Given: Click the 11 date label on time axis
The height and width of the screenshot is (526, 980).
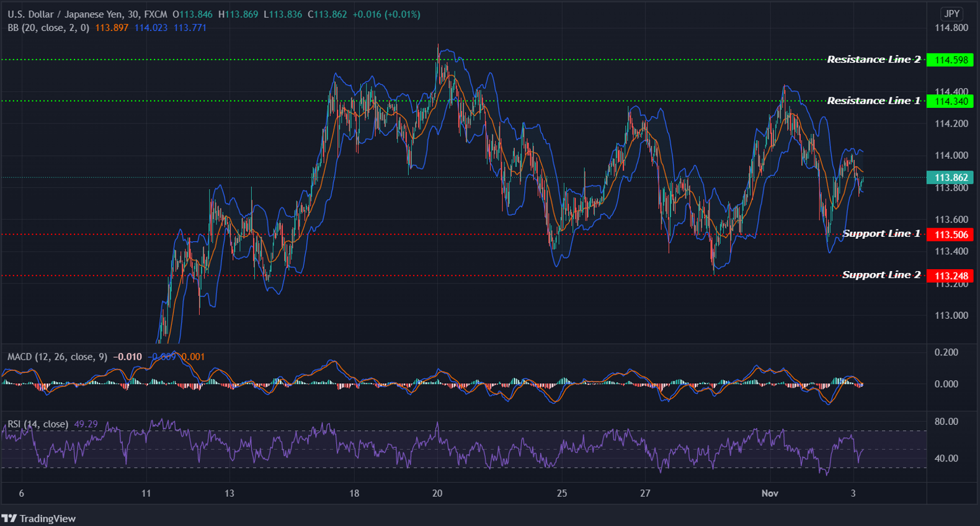Looking at the screenshot, I should [146, 493].
